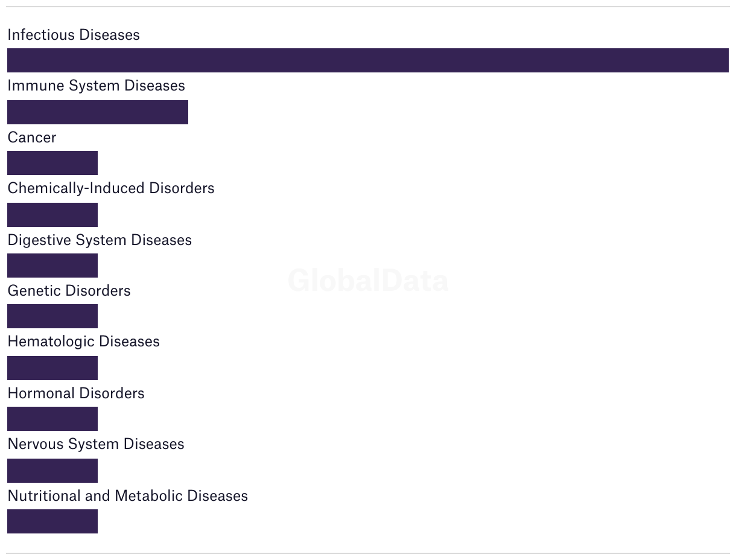Screen dimensions: 736x560
Task: Select the Chemically-Induced Disorders label
Action: click(x=111, y=188)
